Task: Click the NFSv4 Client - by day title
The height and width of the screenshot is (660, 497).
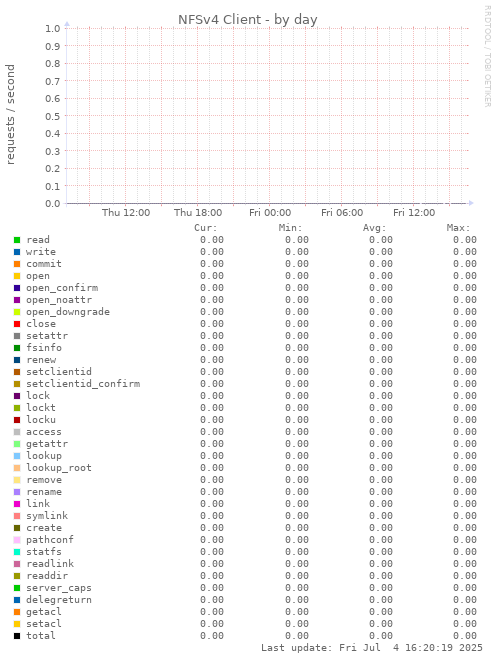Action: coord(248,19)
